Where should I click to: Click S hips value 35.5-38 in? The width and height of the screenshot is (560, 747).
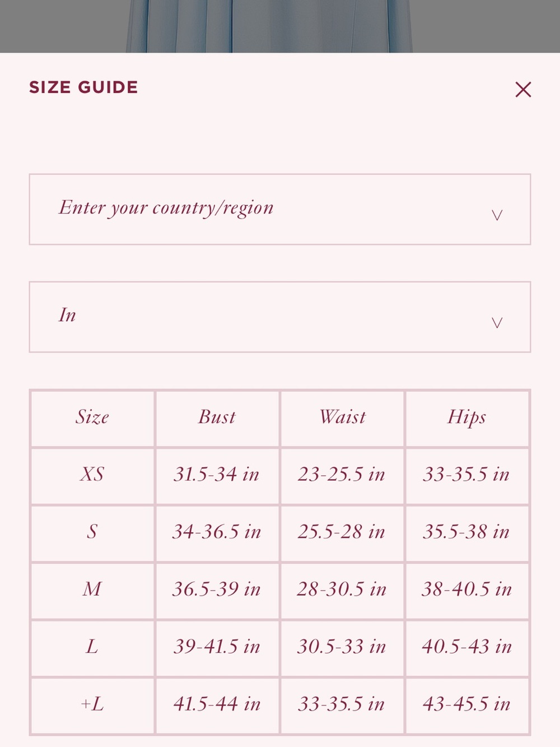pos(466,532)
